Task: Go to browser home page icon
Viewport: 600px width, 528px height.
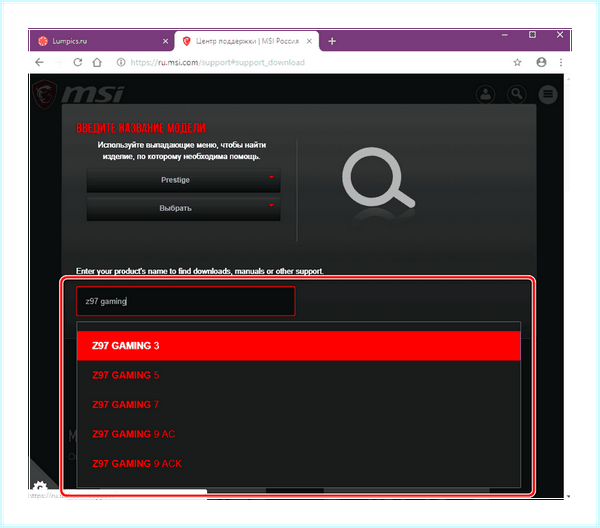Action: [x=97, y=62]
